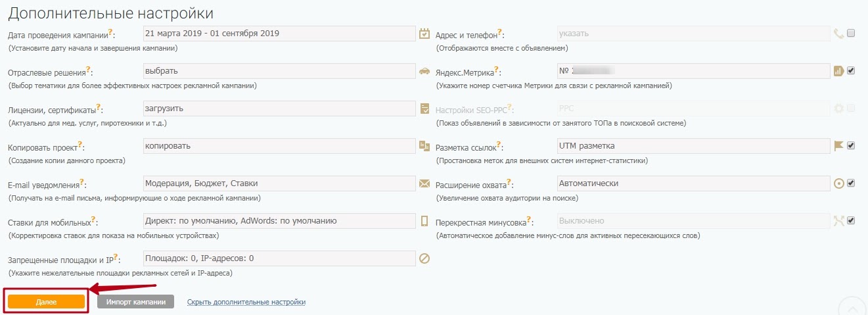This screenshot has width=868, height=315.
Task: Open the Ставки для мобильных selector field
Action: click(279, 221)
